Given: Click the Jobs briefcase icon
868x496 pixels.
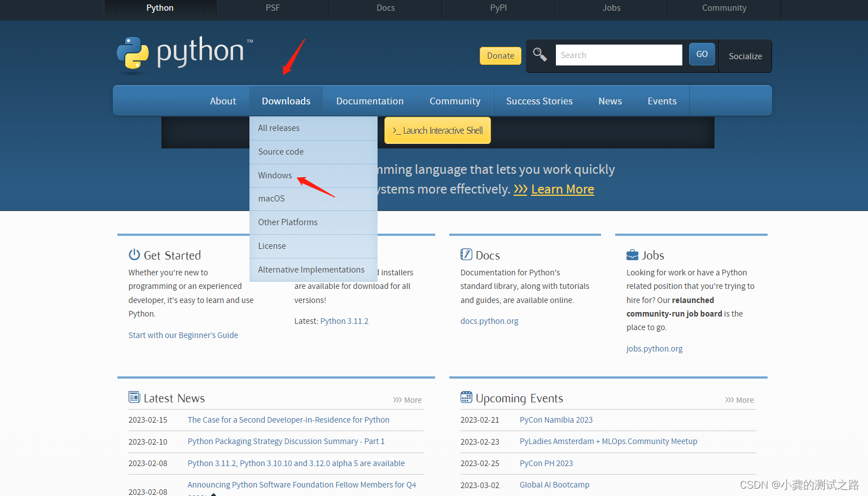Looking at the screenshot, I should click(x=632, y=255).
